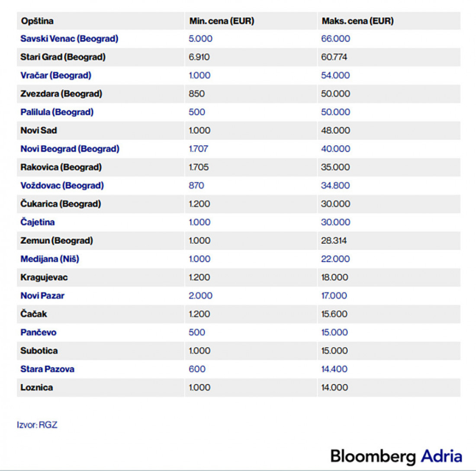Select the Čajetina municipality name
The width and height of the screenshot is (476, 471).
pos(38,222)
